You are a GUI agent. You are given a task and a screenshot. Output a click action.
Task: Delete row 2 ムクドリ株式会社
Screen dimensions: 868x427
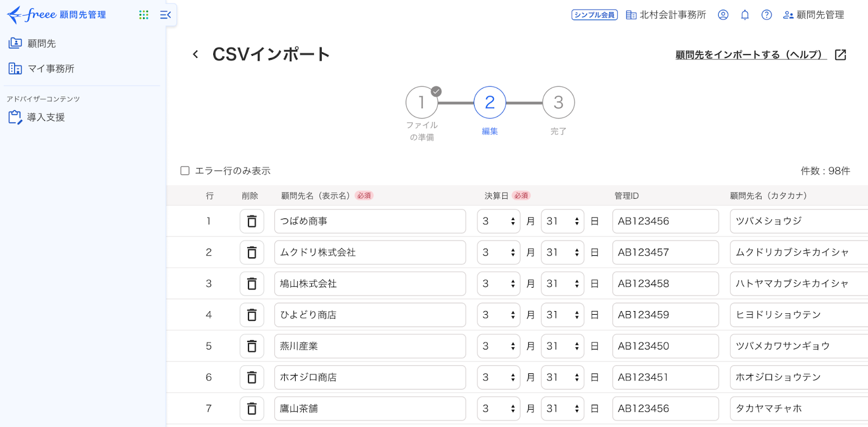pyautogui.click(x=252, y=253)
